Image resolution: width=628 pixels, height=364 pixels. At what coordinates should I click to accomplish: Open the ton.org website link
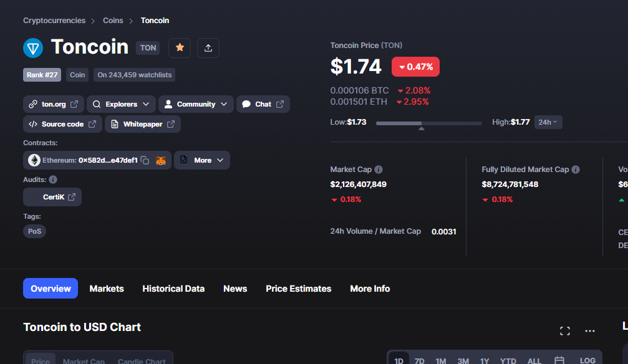coord(53,104)
